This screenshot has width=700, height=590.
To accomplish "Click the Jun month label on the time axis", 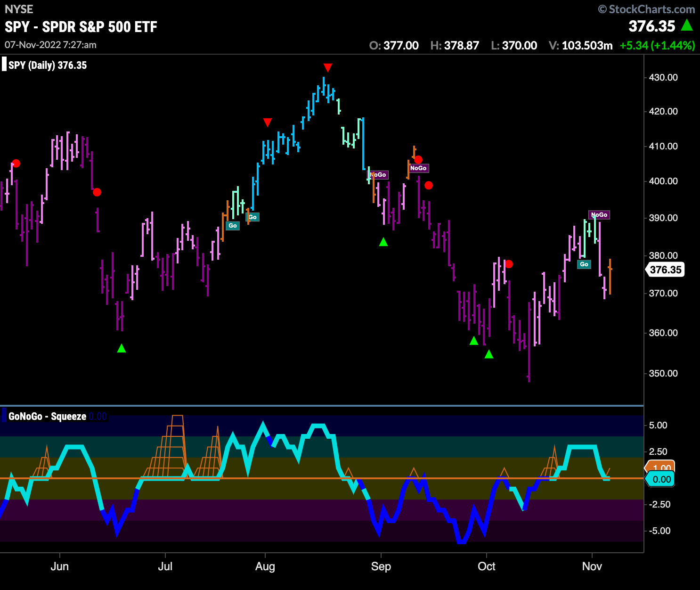I will coord(59,566).
